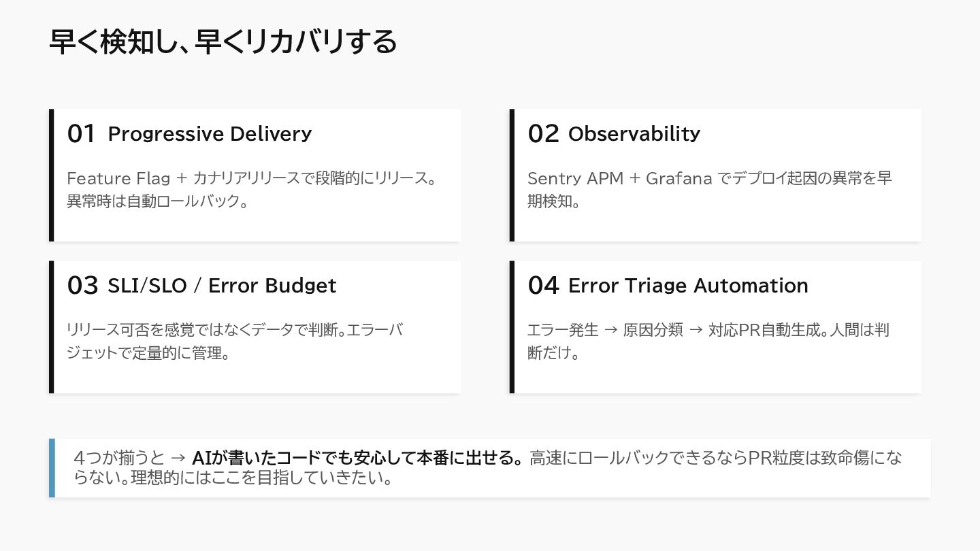Click the エラーバジェット description paragraph
Viewport: 980px width, 551px height.
[x=235, y=341]
